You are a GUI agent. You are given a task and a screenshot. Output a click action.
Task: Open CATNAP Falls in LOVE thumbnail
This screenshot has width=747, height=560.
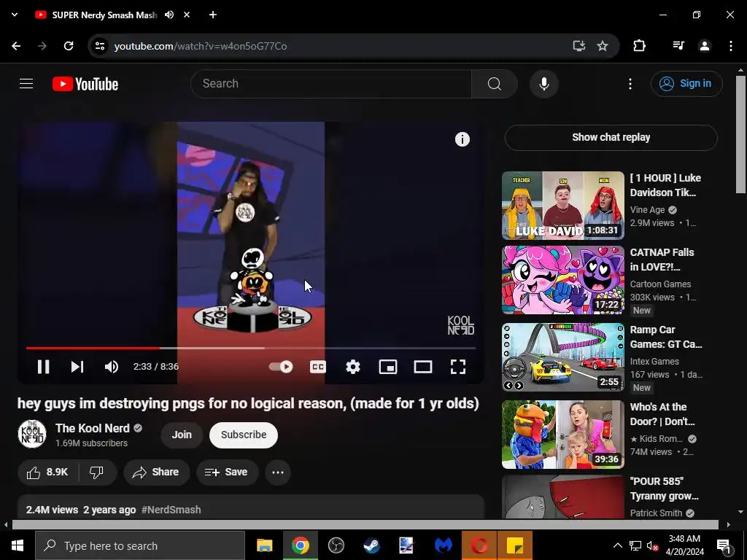[x=562, y=280]
